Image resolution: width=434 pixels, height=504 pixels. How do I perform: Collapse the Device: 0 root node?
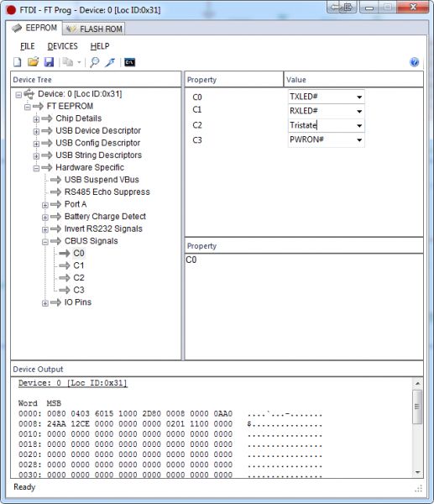pyautogui.click(x=18, y=94)
